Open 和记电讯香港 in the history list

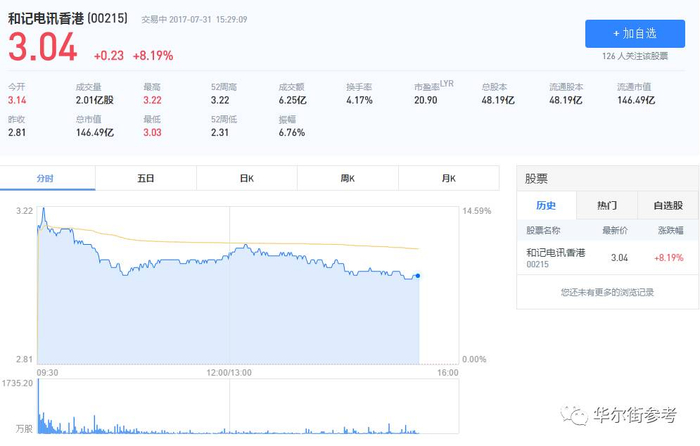click(555, 252)
